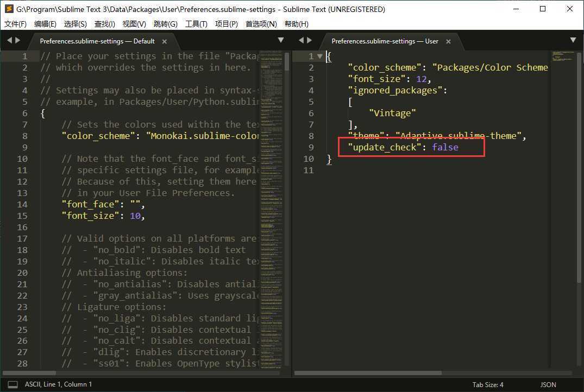Screen dimensions: 584x392
Task: Open the 工具(T) menu
Action: coord(196,24)
